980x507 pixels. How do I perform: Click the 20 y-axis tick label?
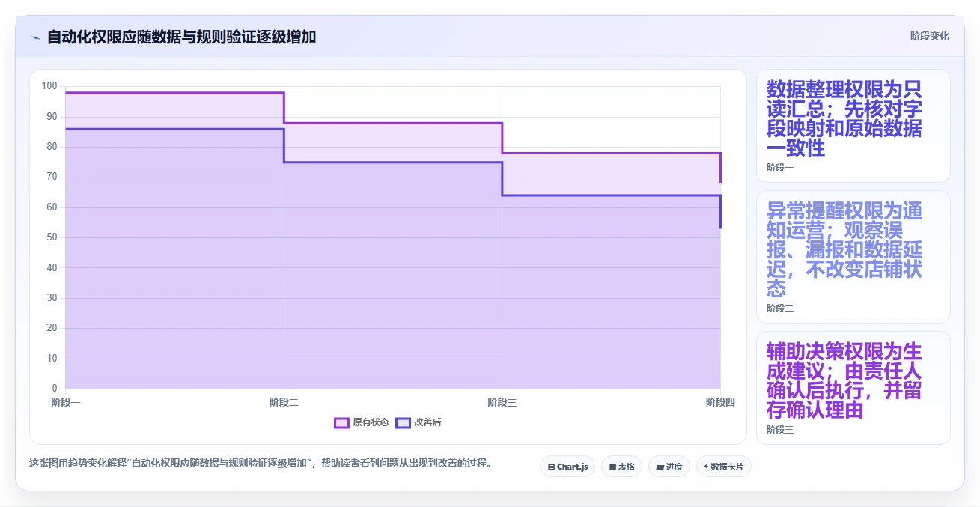tap(52, 328)
